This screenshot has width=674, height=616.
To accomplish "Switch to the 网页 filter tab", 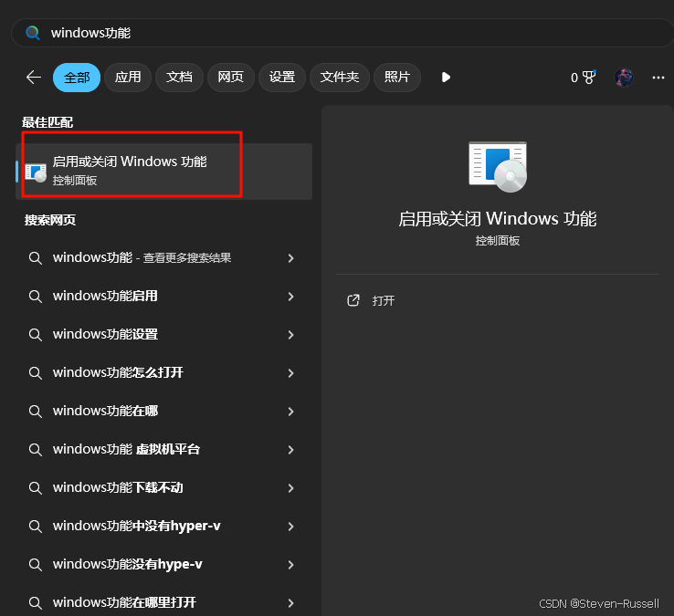I will [231, 78].
